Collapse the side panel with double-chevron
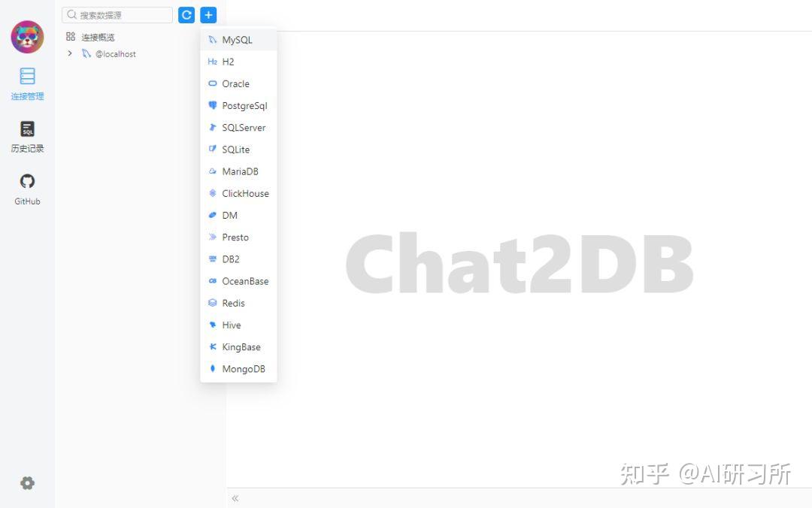 coord(235,498)
